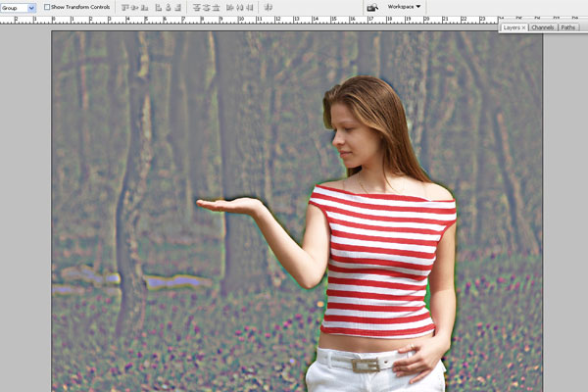Switch to the Paths tab
Image resolution: width=588 pixels, height=392 pixels.
pyautogui.click(x=568, y=27)
